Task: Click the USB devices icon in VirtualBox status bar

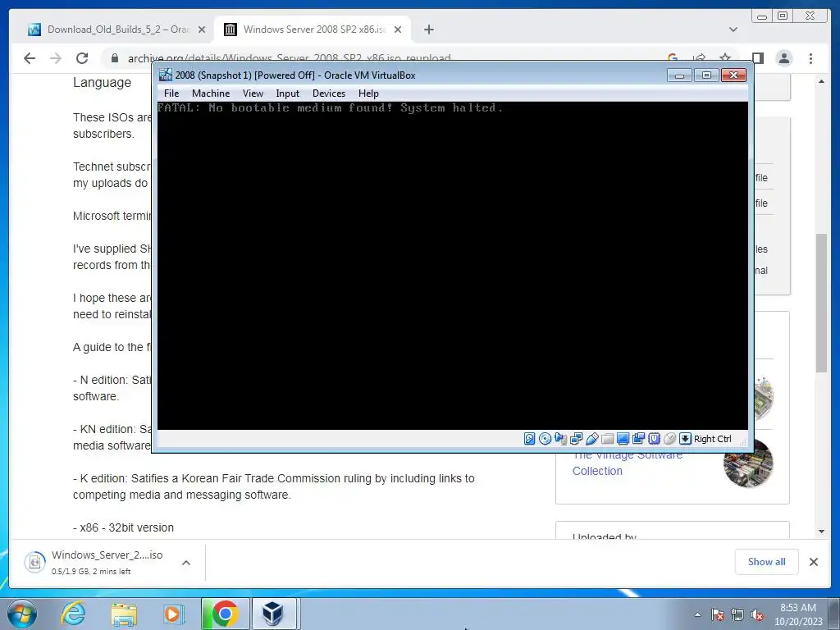Action: tap(591, 439)
